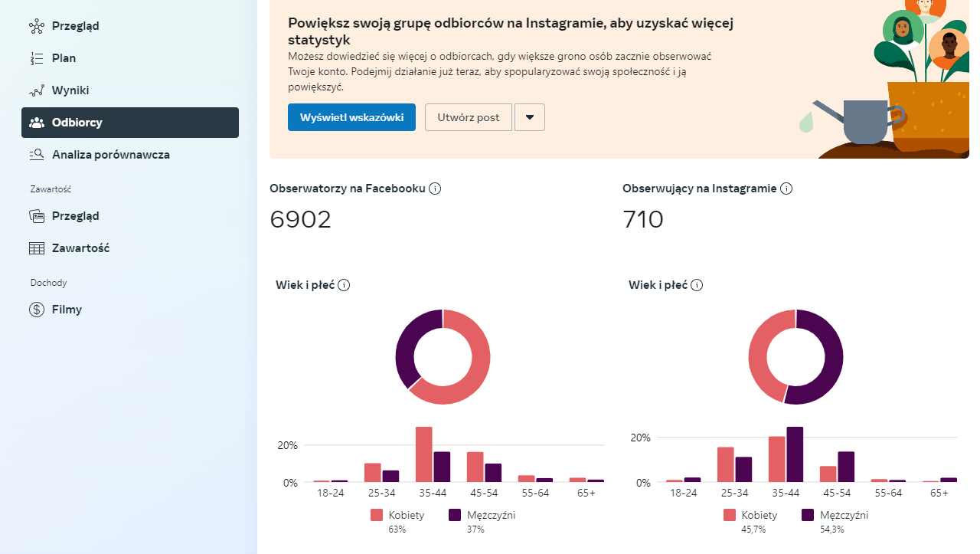980x554 pixels.
Task: Open the Odbiorcy section in sidebar
Action: 130,123
